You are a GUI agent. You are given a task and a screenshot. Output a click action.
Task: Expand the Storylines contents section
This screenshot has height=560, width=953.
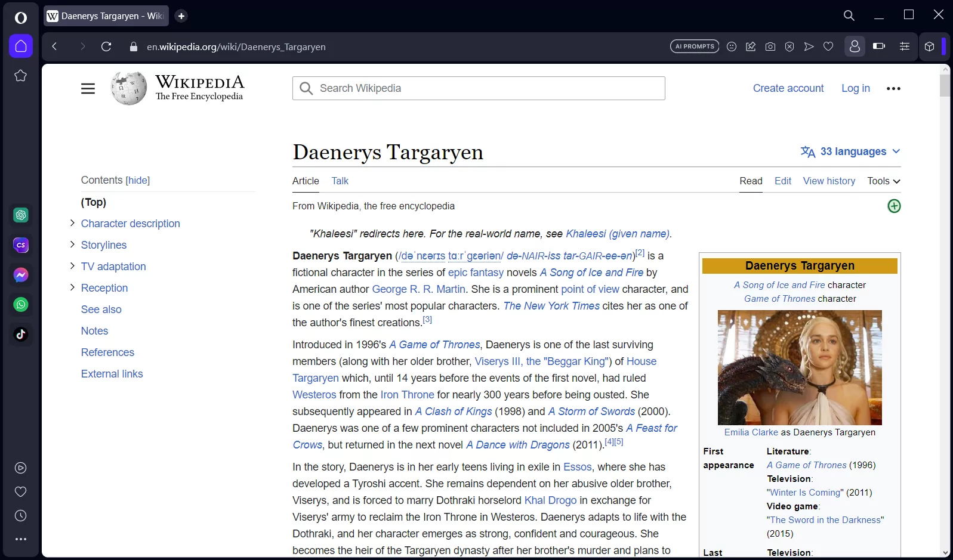(72, 245)
